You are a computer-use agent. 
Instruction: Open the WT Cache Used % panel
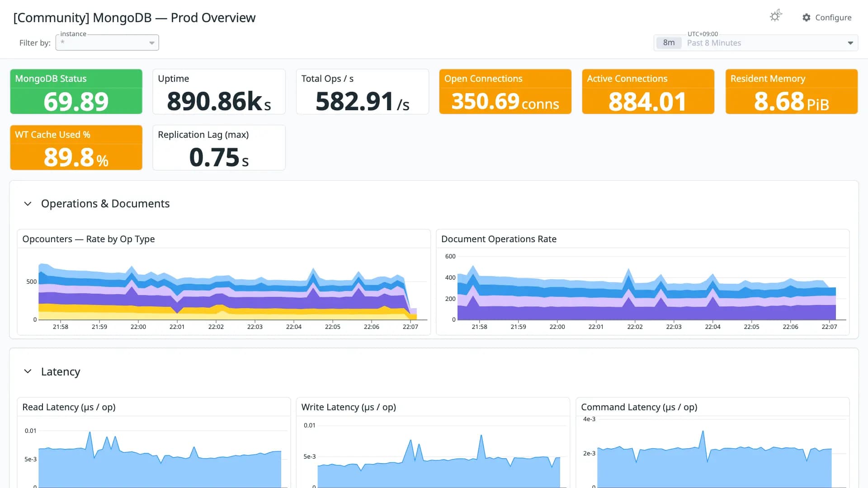[76, 147]
